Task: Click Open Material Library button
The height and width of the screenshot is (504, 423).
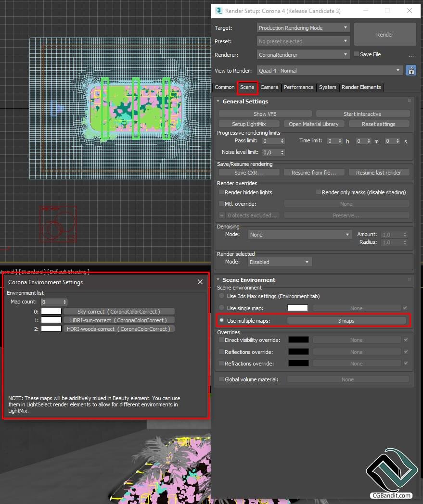Action: coord(314,124)
